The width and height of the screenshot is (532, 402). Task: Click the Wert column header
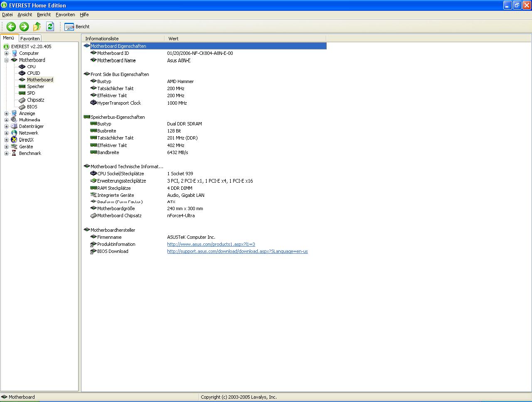pyautogui.click(x=245, y=39)
